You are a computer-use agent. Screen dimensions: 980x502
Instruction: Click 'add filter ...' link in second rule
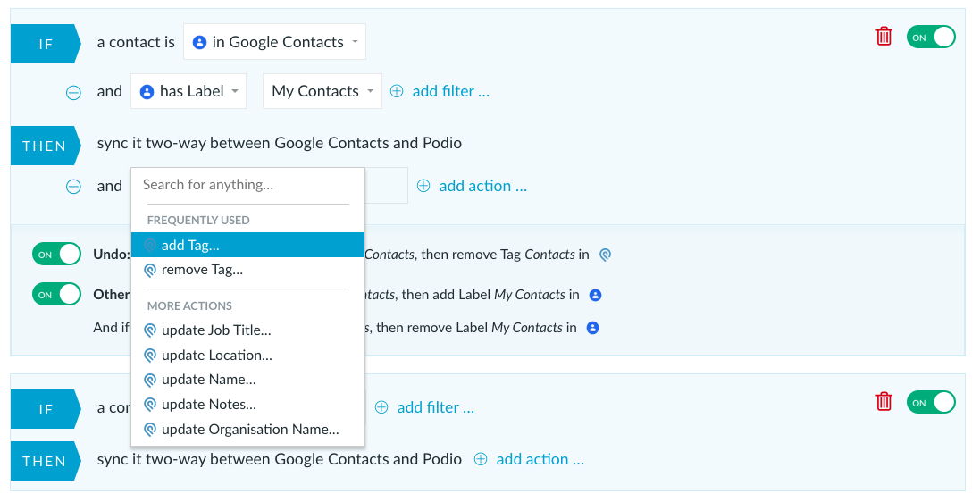[436, 407]
